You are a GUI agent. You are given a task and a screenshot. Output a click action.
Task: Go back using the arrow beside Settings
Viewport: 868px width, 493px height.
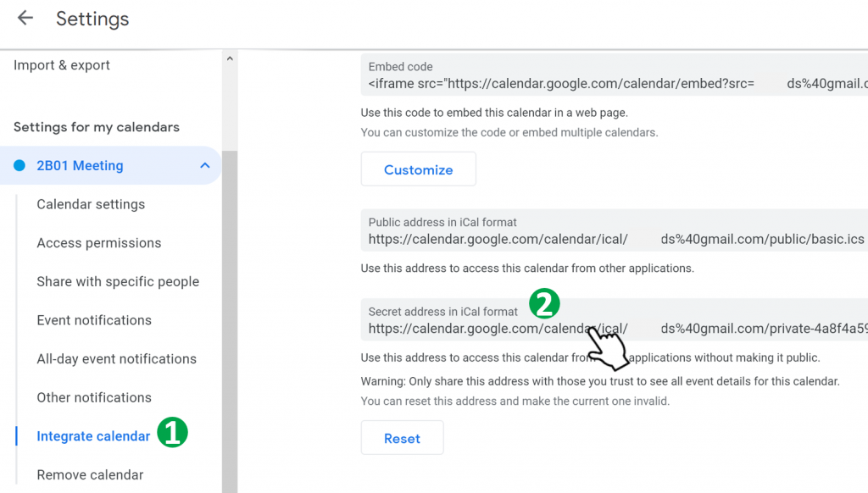[x=25, y=19]
